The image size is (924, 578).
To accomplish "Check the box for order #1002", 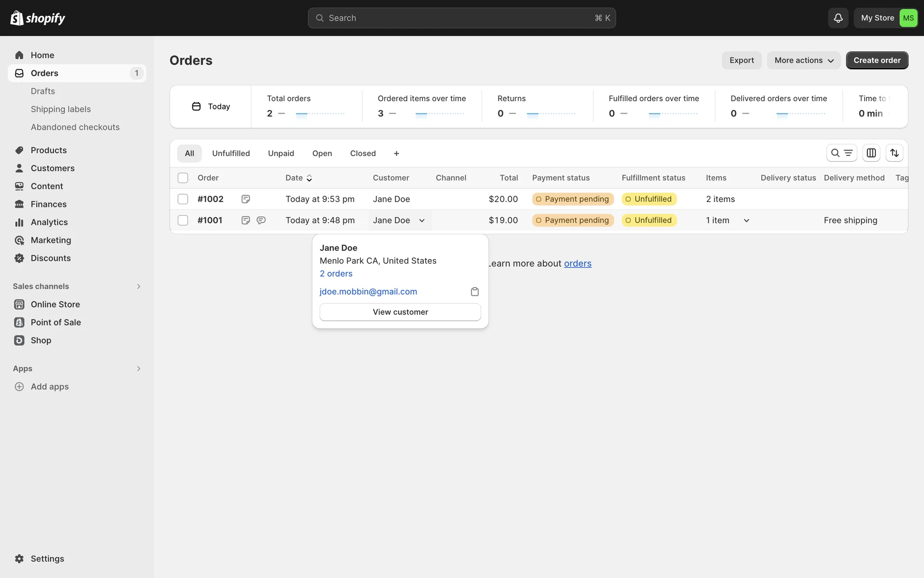I will (x=183, y=199).
